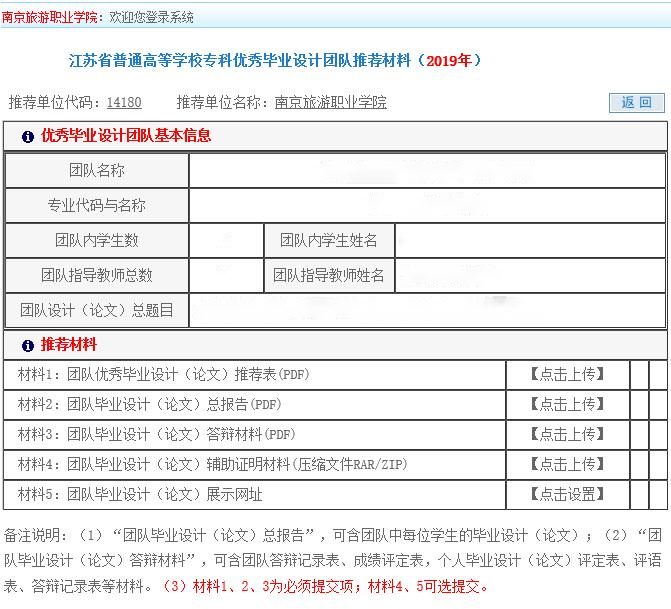Click the 返回 button
The image size is (671, 609).
point(636,102)
